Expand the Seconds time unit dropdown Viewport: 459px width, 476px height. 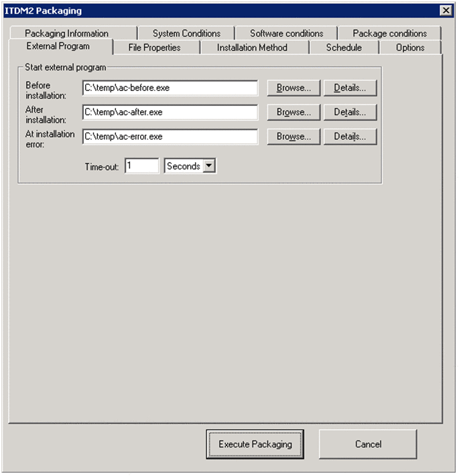click(x=209, y=166)
